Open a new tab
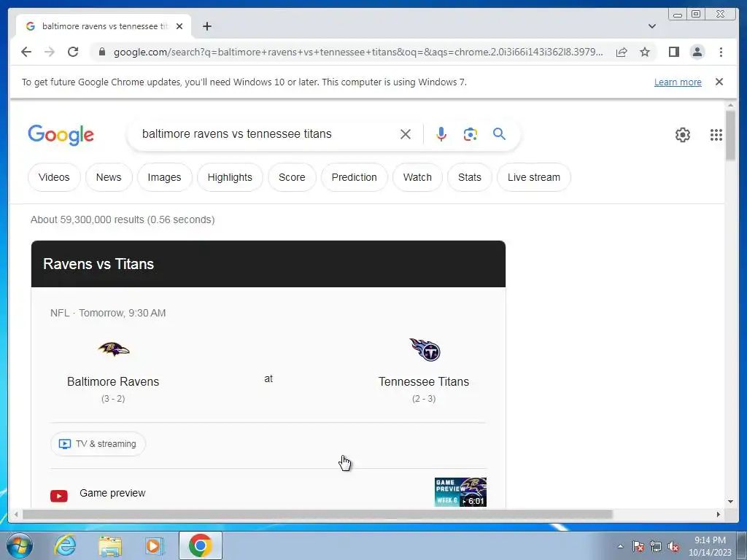747x560 pixels. pos(206,26)
